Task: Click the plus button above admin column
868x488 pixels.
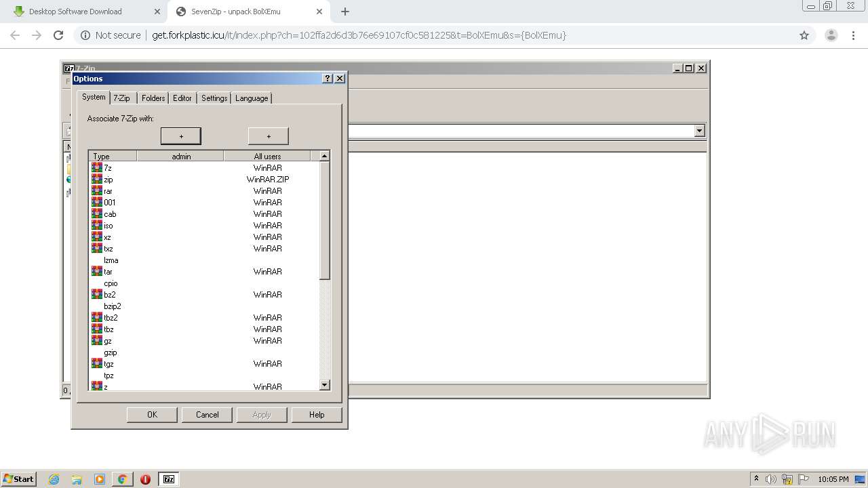Action: coord(181,136)
